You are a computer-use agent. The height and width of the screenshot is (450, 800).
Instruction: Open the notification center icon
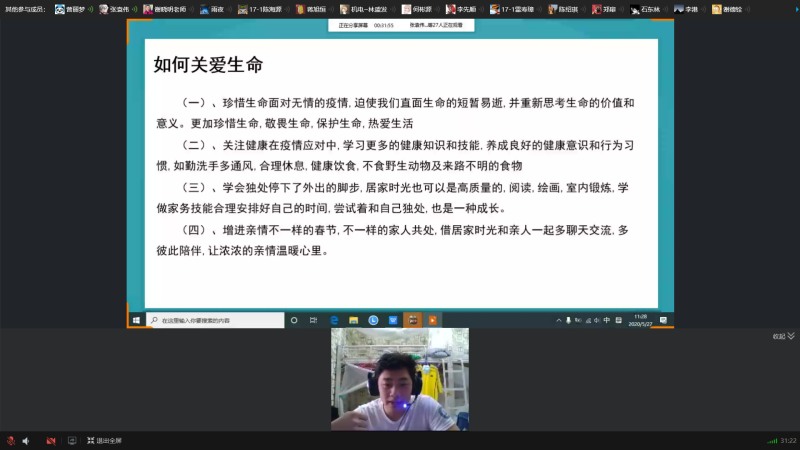[x=662, y=320]
